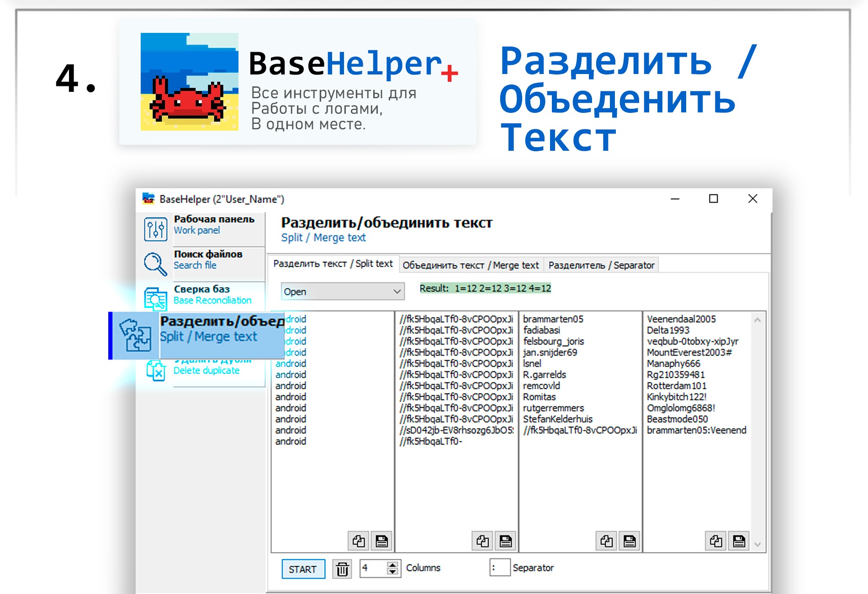Copy the brammarten05 column contents
The width and height of the screenshot is (868, 594).
[606, 541]
